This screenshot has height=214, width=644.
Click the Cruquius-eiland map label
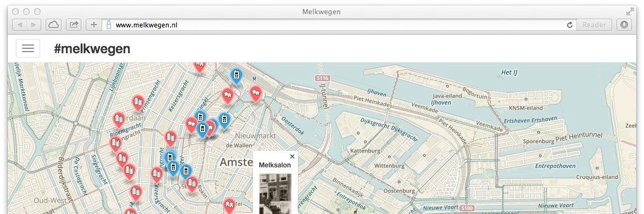[x=597, y=177]
